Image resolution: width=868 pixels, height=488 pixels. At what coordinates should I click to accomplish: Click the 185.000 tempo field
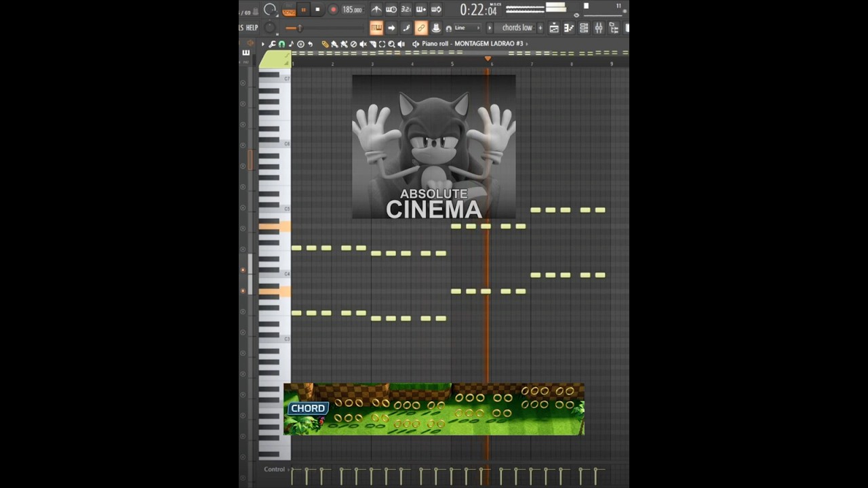click(x=353, y=9)
